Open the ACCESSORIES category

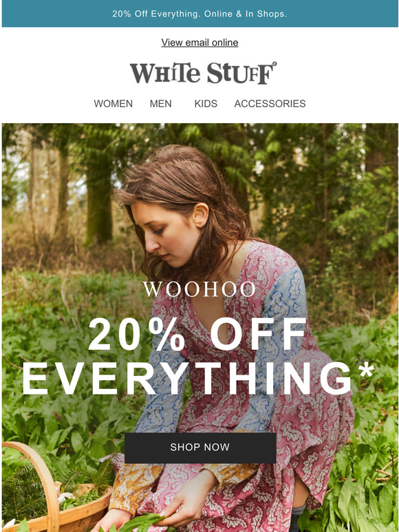point(270,104)
